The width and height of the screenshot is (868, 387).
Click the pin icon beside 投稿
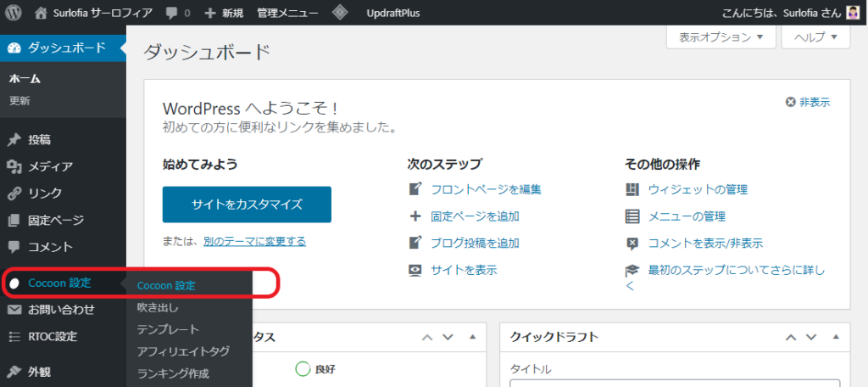(x=14, y=140)
